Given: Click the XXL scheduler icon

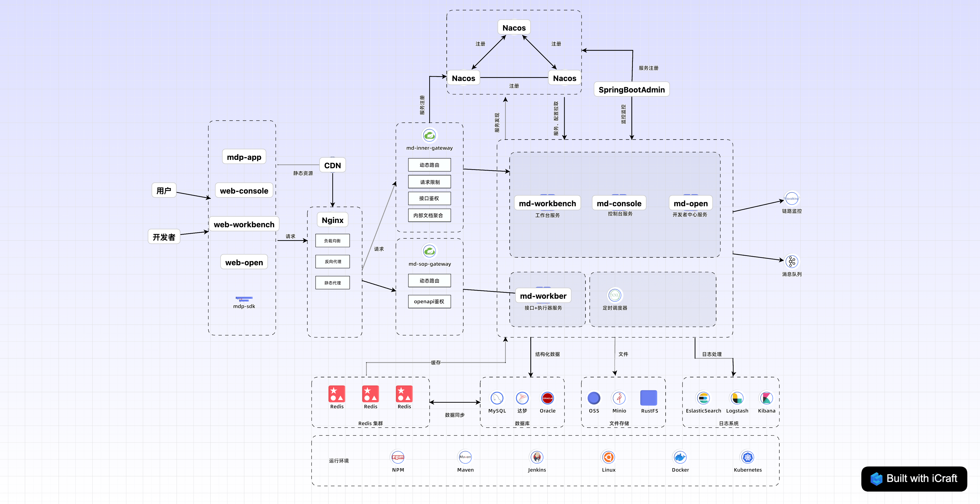Looking at the screenshot, I should click(615, 295).
